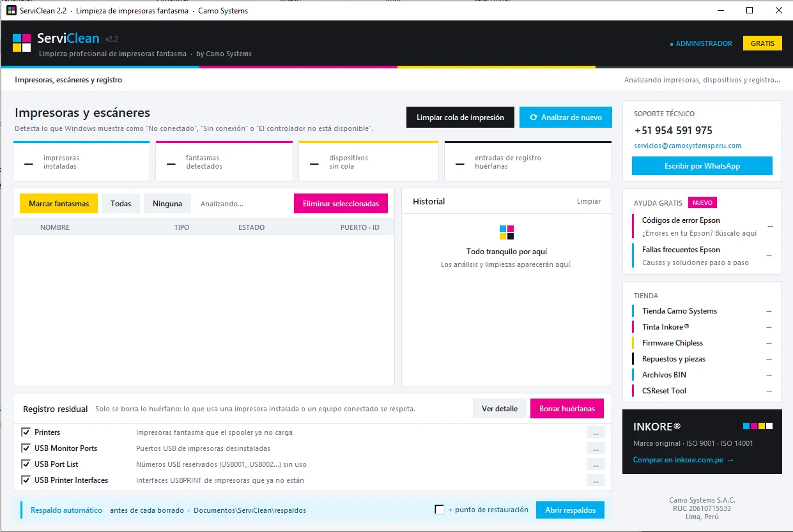The width and height of the screenshot is (793, 532).
Task: Click the Inkore color squares logo
Action: tap(758, 426)
